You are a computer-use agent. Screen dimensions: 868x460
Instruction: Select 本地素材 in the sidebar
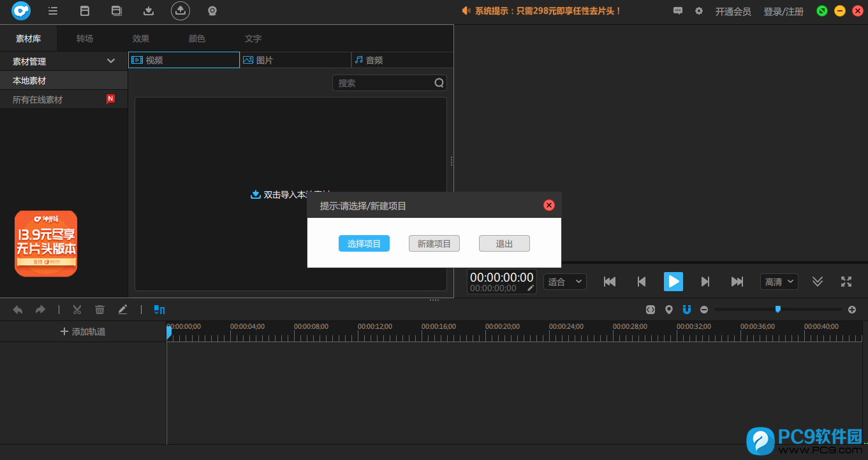[64, 80]
